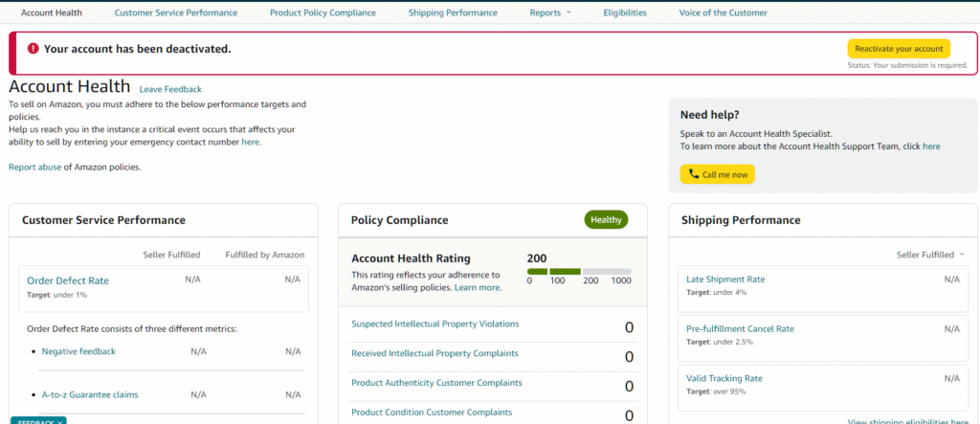Click the Negative feedback link

coord(78,351)
